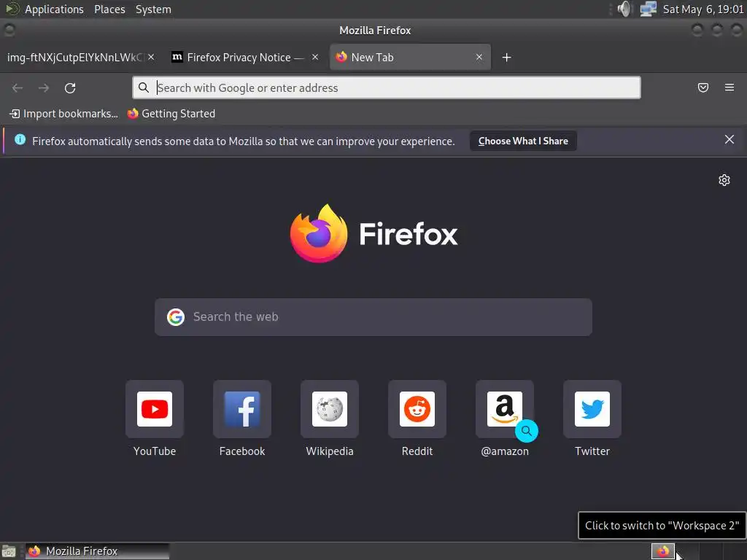Click the info icon in the notification bar
The image size is (747, 560).
[x=20, y=139]
